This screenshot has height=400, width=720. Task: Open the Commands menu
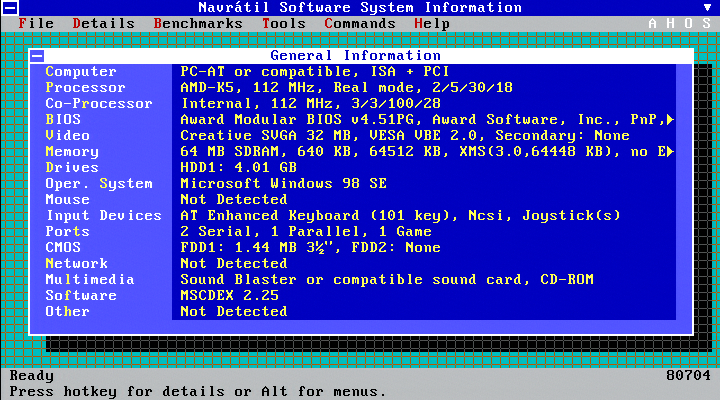[x=360, y=23]
